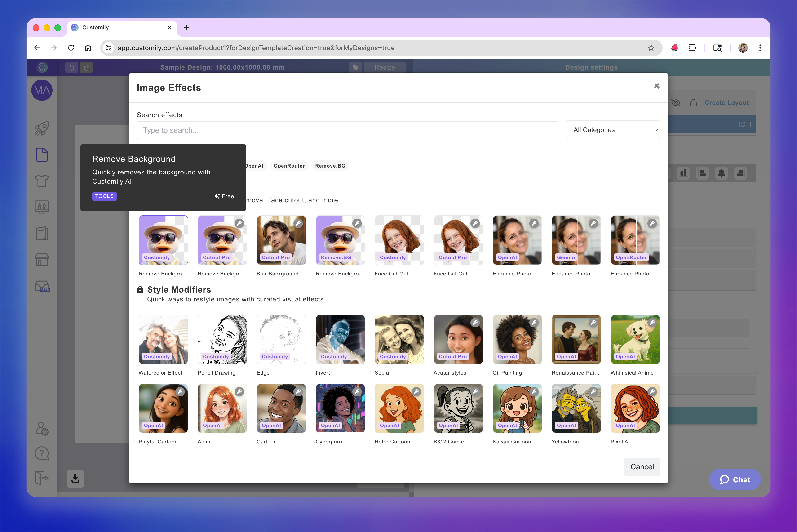This screenshot has width=797, height=532.
Task: Toggle the lock icon beside Create Layout
Action: (693, 102)
